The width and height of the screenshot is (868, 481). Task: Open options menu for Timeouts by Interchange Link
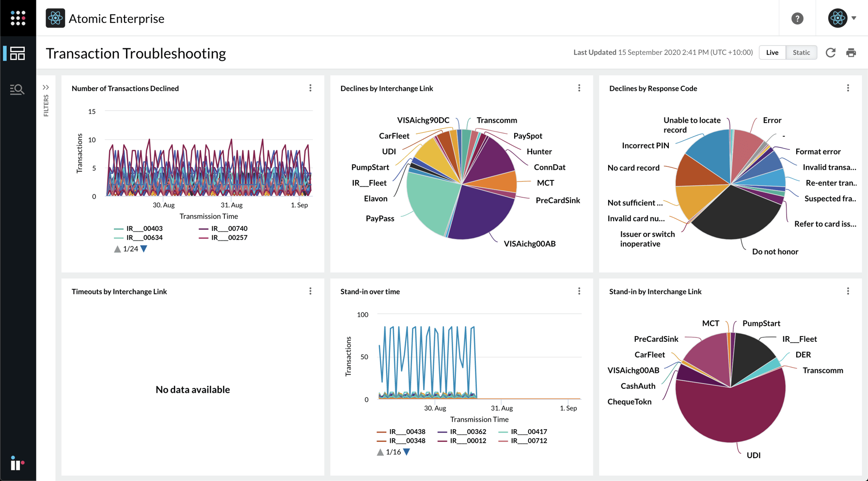coord(310,291)
